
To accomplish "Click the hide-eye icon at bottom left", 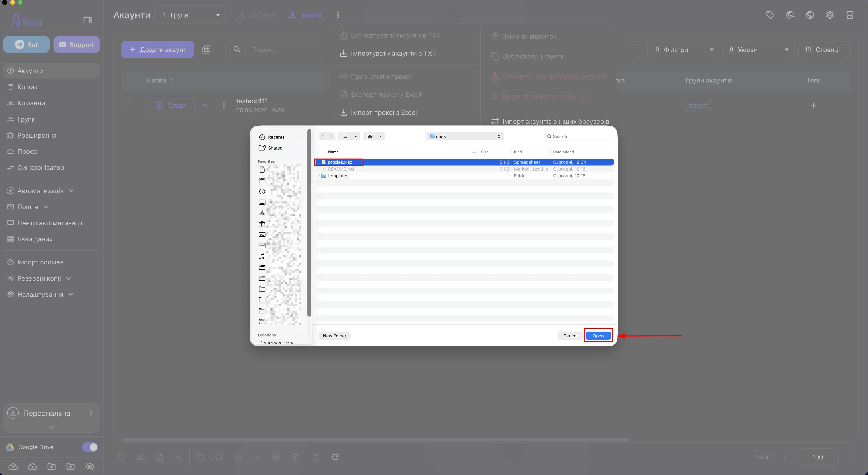I will click(90, 466).
